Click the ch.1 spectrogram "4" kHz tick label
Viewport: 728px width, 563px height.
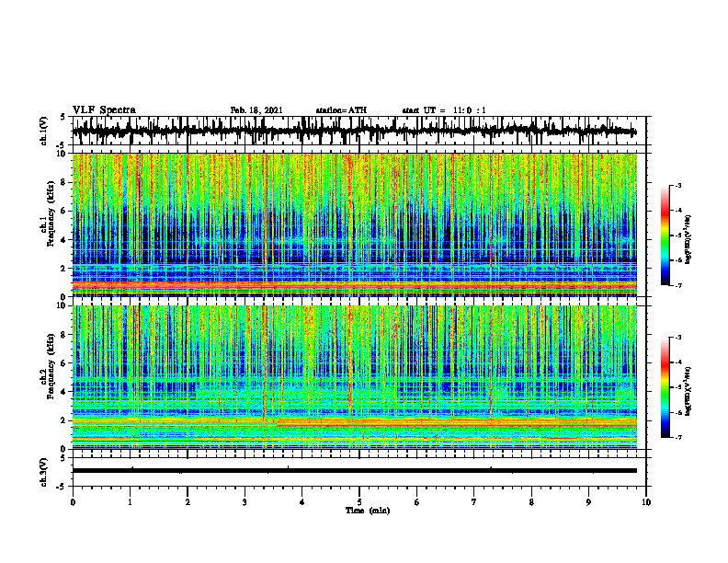tap(64, 240)
